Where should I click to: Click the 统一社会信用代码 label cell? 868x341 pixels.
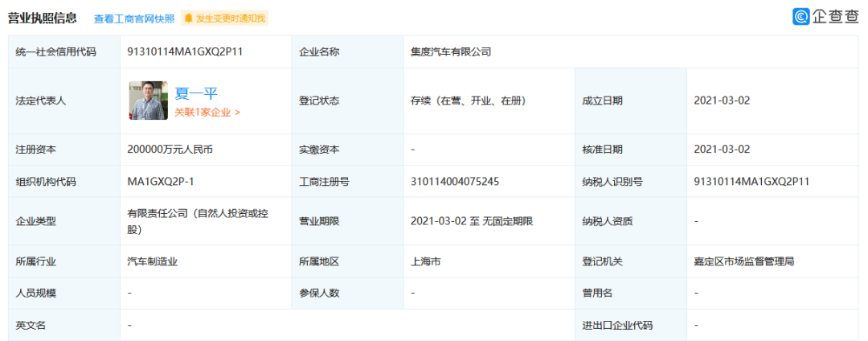[64, 52]
